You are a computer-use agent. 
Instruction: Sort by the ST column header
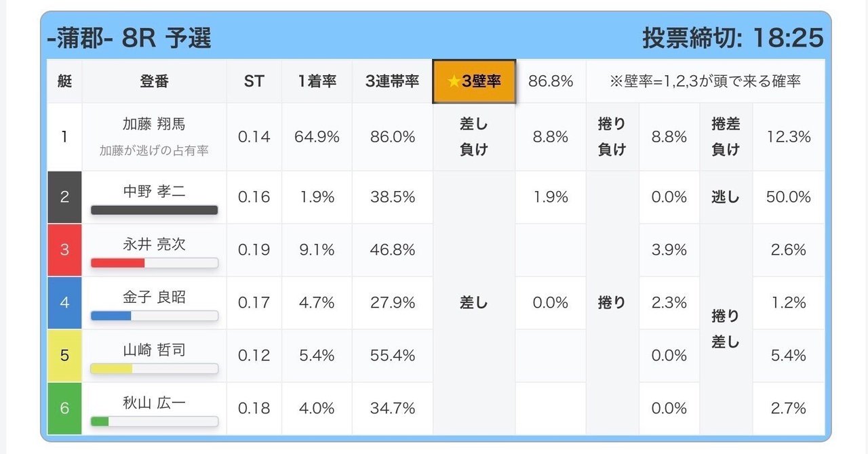pos(254,81)
